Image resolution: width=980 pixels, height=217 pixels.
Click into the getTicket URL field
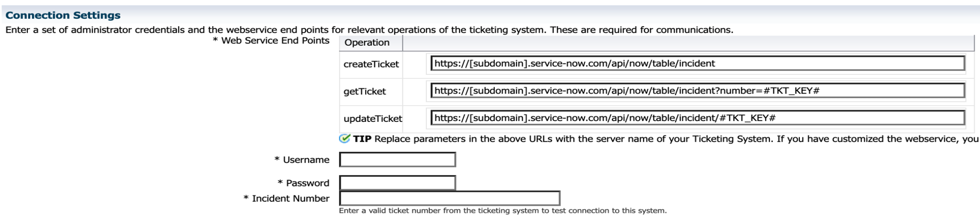coord(697,91)
